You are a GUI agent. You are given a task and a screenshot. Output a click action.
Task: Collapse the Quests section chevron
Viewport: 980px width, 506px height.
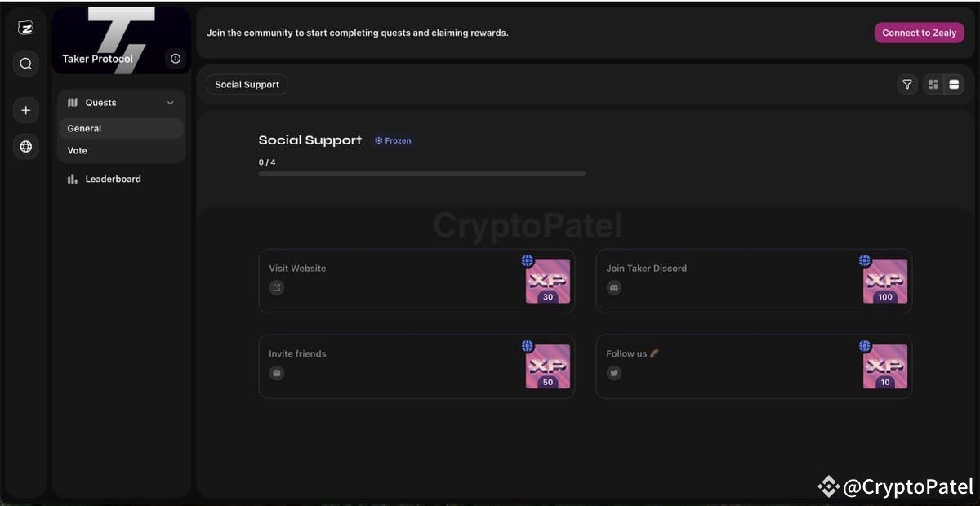tap(171, 103)
